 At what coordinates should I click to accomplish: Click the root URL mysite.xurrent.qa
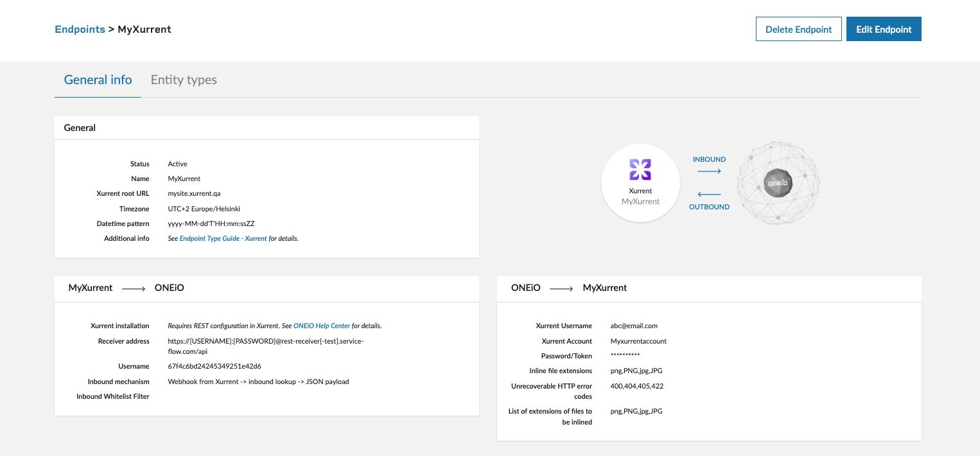point(194,193)
